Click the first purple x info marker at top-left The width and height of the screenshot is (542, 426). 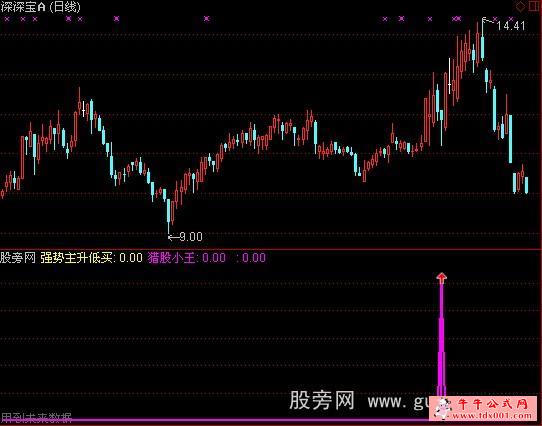coord(7,19)
